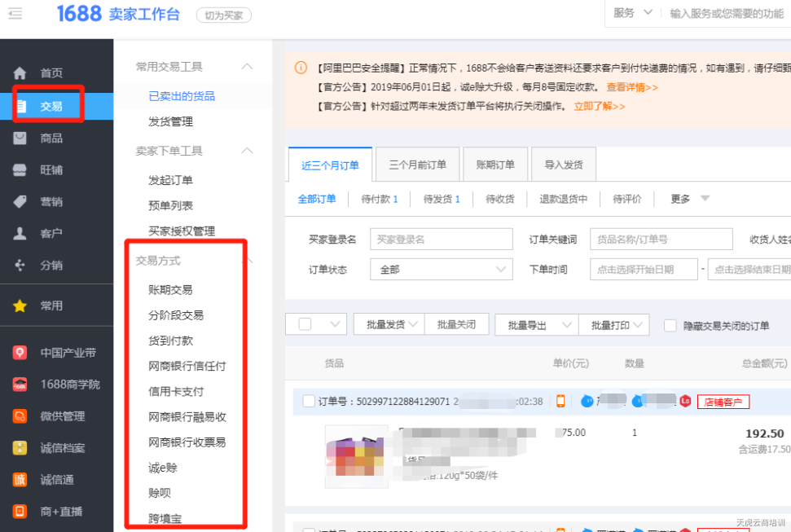Open 发起订单 in side menu
791x532 pixels.
pyautogui.click(x=170, y=180)
